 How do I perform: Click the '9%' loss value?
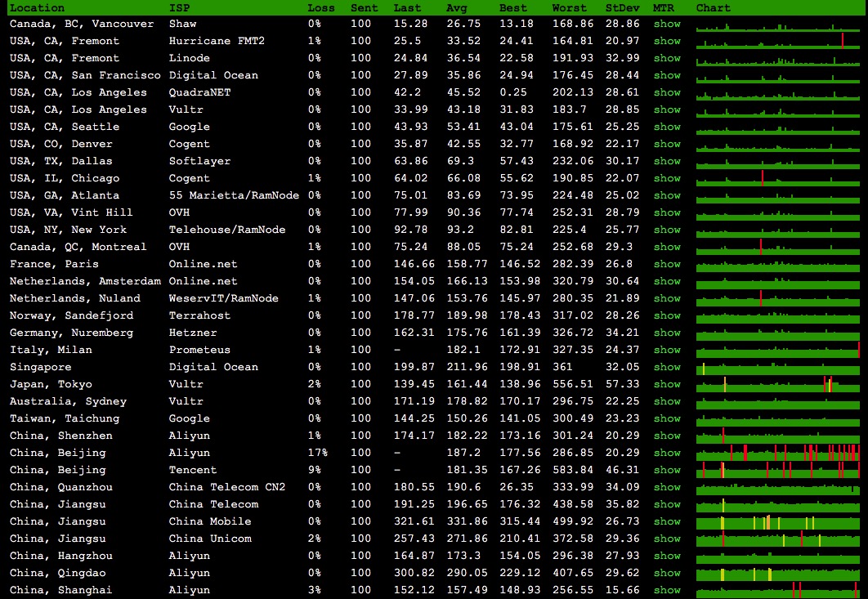click(x=315, y=470)
